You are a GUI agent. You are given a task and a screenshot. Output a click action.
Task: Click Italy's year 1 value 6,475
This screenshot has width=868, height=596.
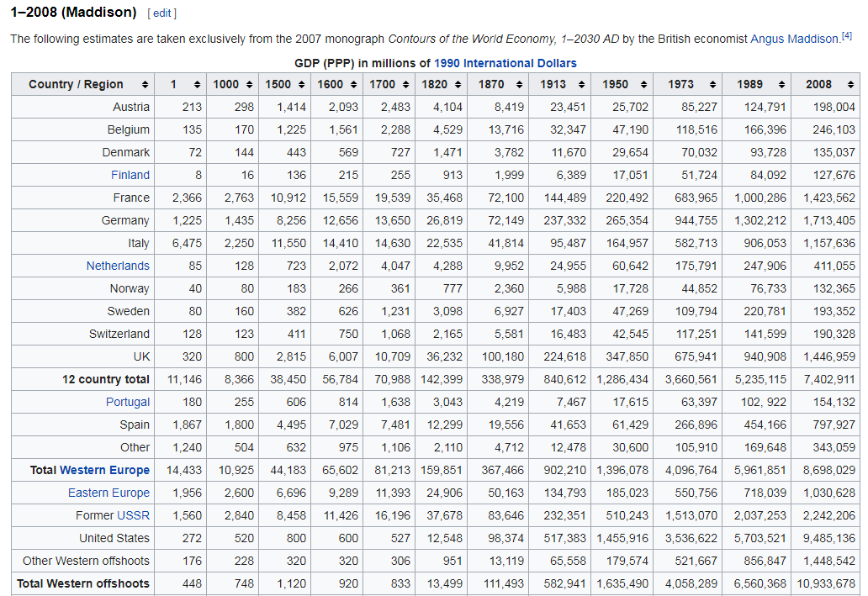click(187, 243)
